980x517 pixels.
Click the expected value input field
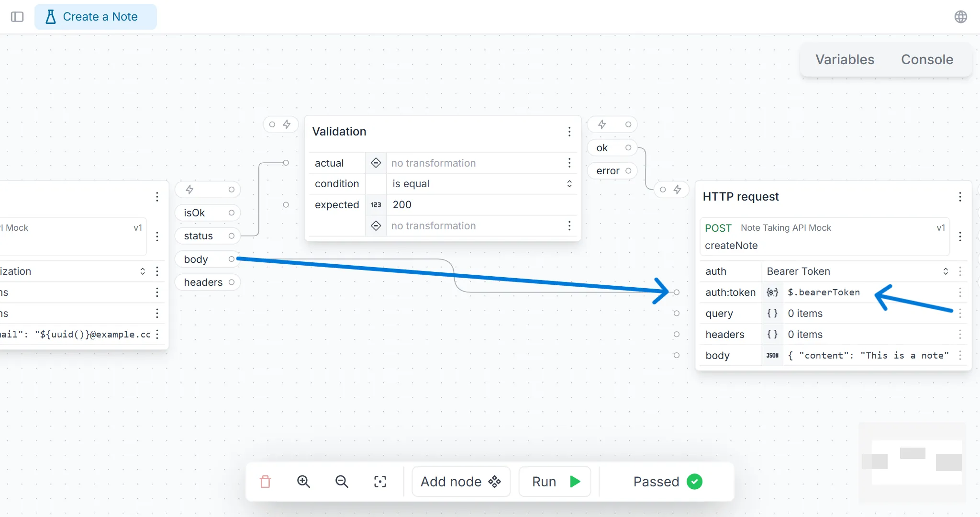477,204
